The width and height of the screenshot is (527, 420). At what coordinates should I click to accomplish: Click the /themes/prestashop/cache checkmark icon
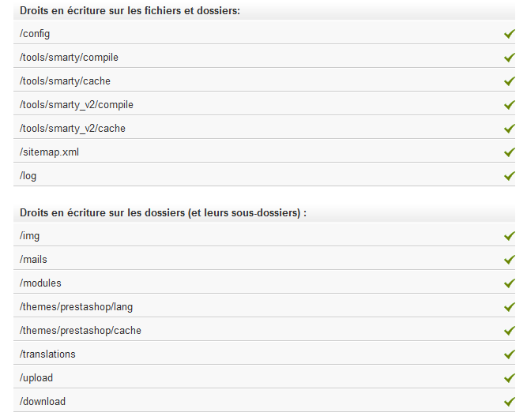pyautogui.click(x=510, y=331)
